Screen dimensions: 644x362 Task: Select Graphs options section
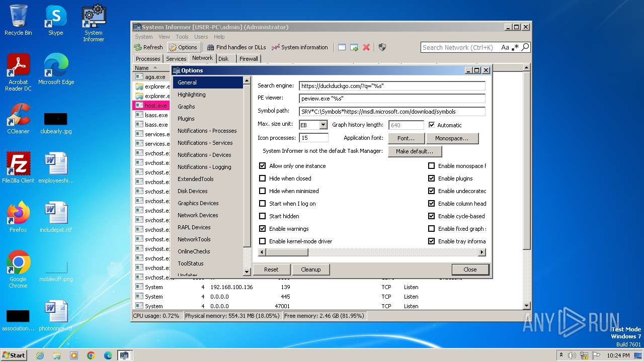(x=208, y=107)
